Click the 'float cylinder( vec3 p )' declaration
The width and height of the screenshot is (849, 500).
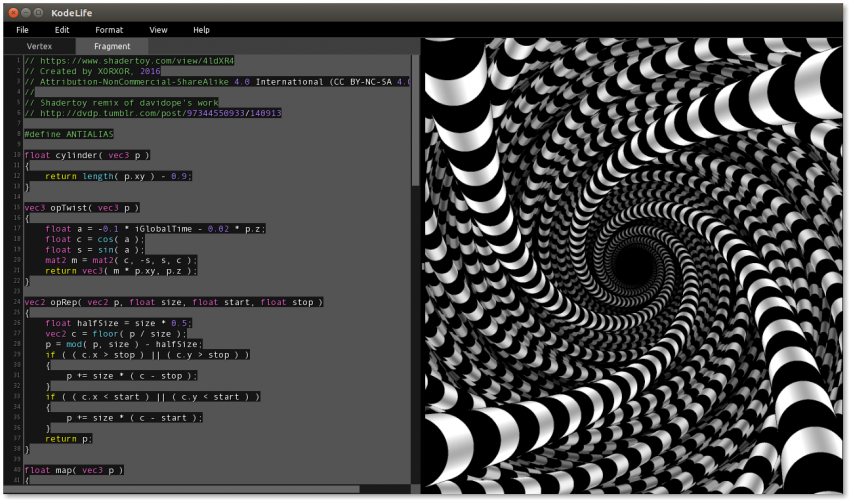point(87,155)
